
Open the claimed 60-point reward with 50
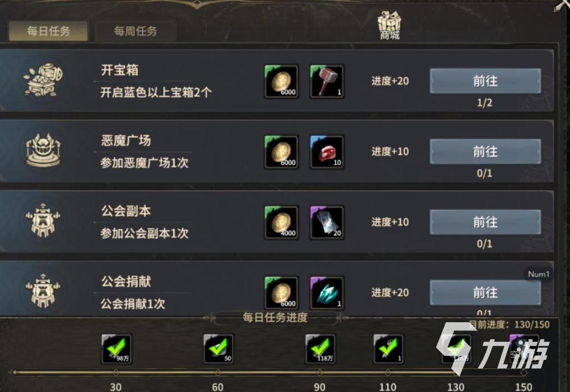pos(218,349)
